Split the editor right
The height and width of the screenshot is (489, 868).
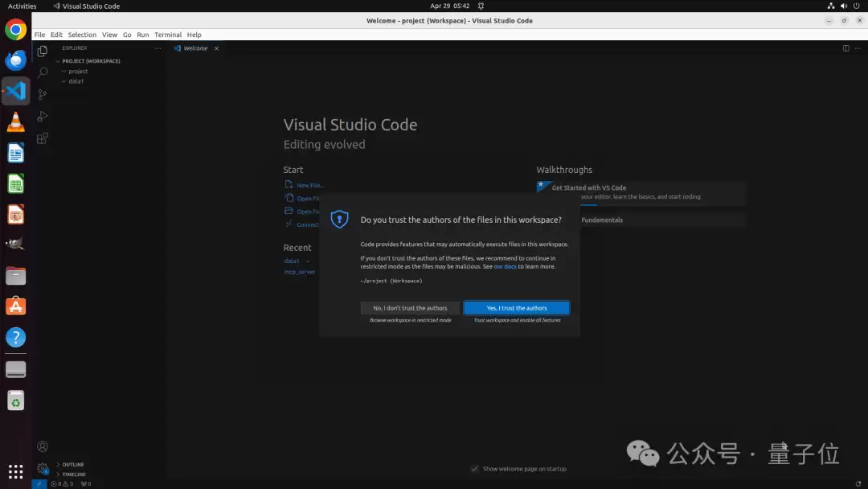[x=845, y=48]
